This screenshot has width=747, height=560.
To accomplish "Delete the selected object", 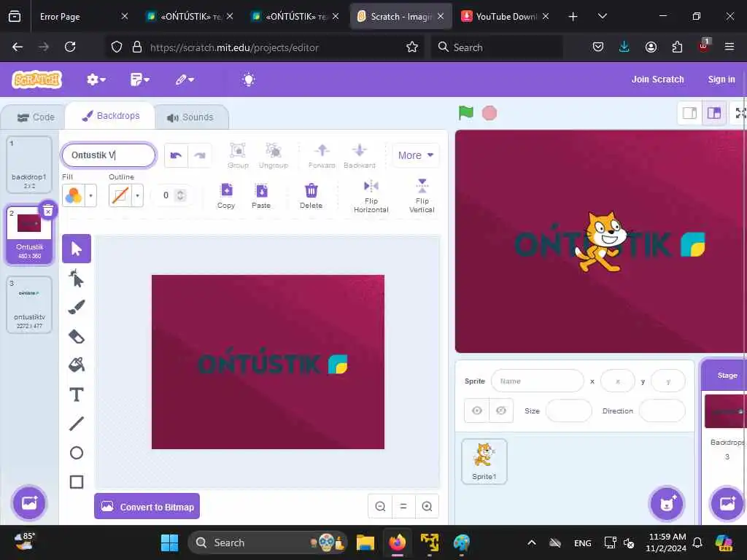I will (311, 195).
